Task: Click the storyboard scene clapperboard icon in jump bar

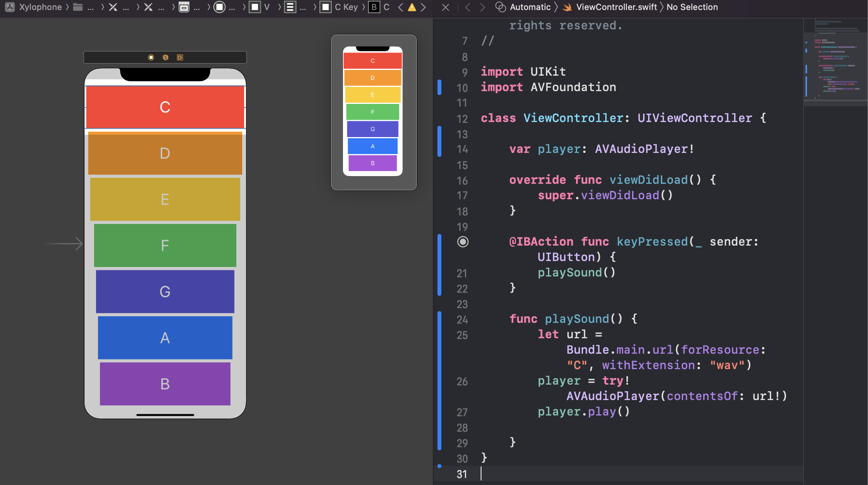Action: pos(184,7)
